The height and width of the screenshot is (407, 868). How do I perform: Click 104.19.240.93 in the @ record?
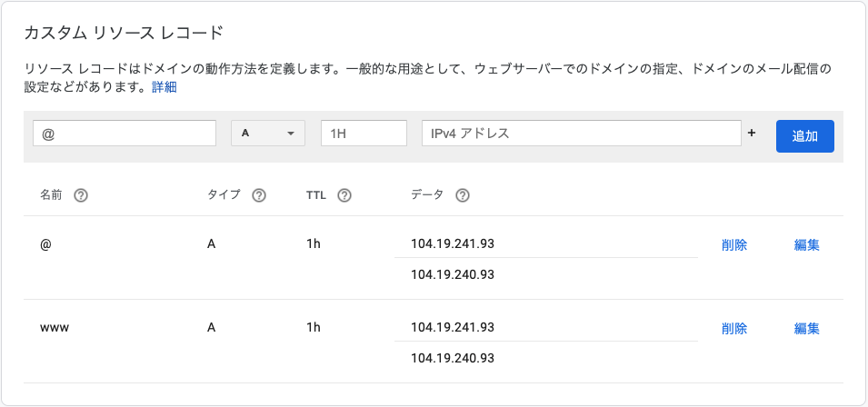[x=453, y=274]
